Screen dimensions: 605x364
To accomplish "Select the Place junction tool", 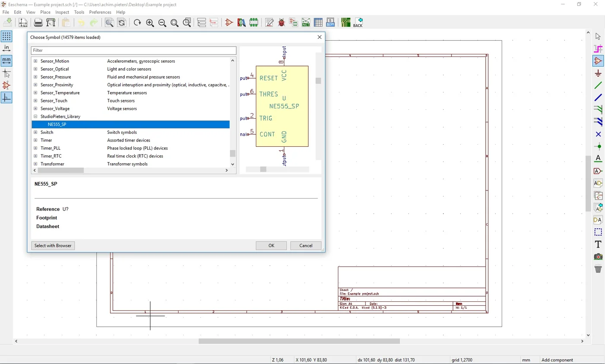I will coord(598,146).
